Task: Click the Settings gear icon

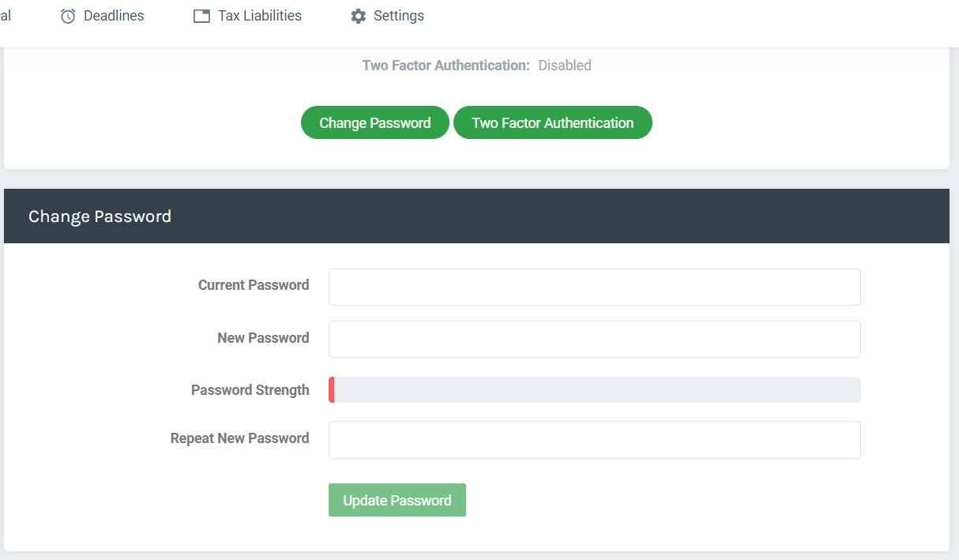Action: 358,16
